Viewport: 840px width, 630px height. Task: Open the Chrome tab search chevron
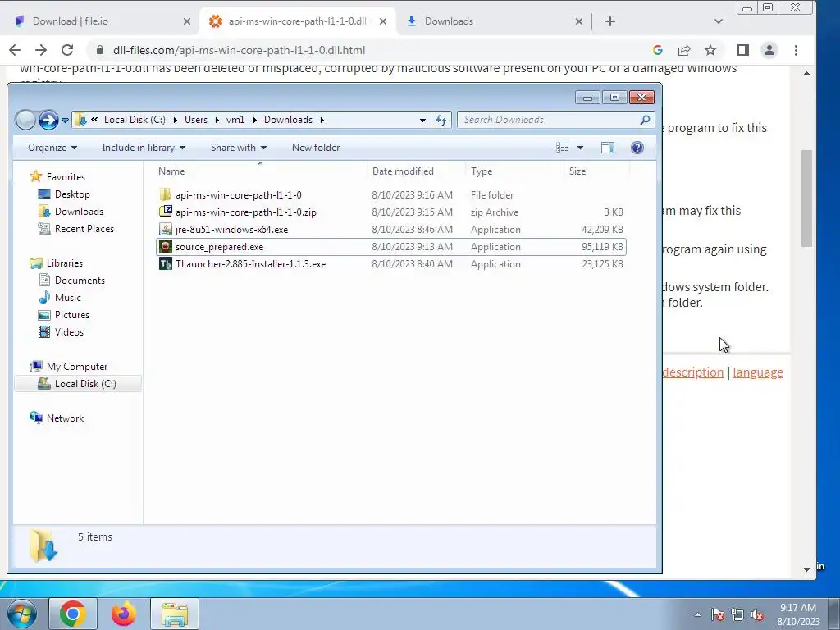pyautogui.click(x=719, y=21)
